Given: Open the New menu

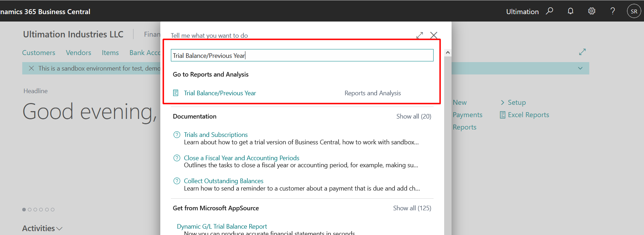Looking at the screenshot, I should (x=460, y=102).
